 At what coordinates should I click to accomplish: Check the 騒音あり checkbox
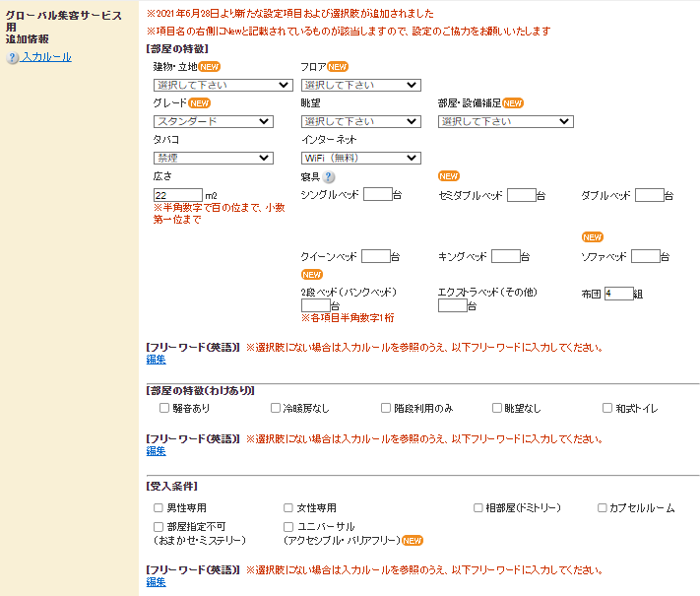163,408
